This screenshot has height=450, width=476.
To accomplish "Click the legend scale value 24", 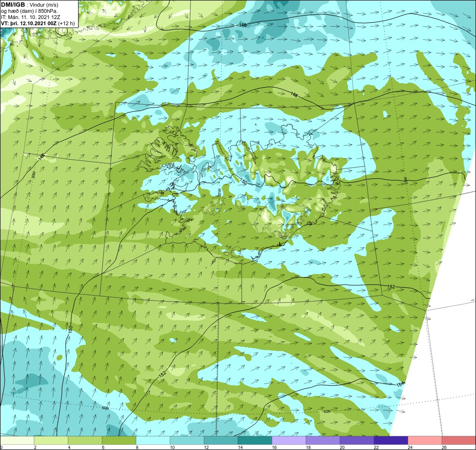I will (x=410, y=447).
